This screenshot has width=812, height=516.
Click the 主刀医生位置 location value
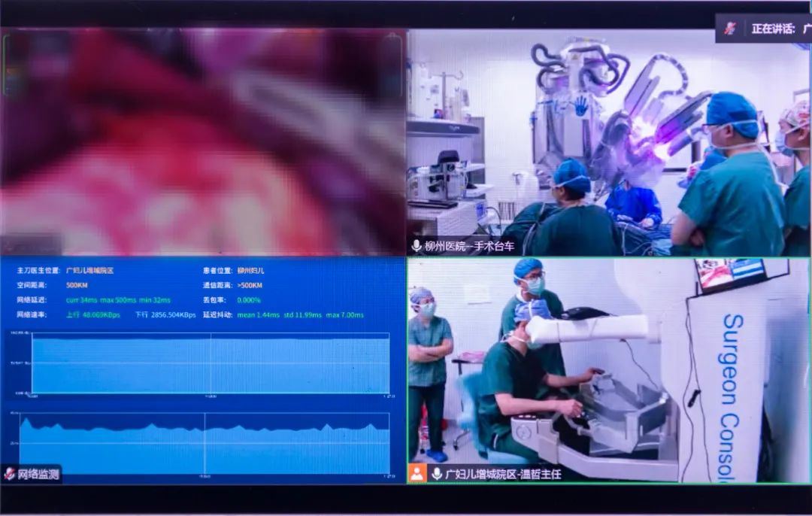(x=89, y=270)
